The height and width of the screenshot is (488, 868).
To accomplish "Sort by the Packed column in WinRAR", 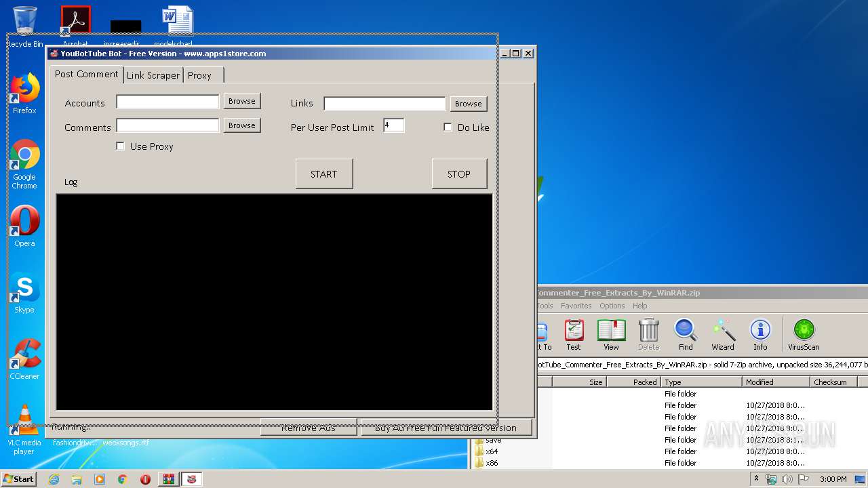I will [x=634, y=382].
